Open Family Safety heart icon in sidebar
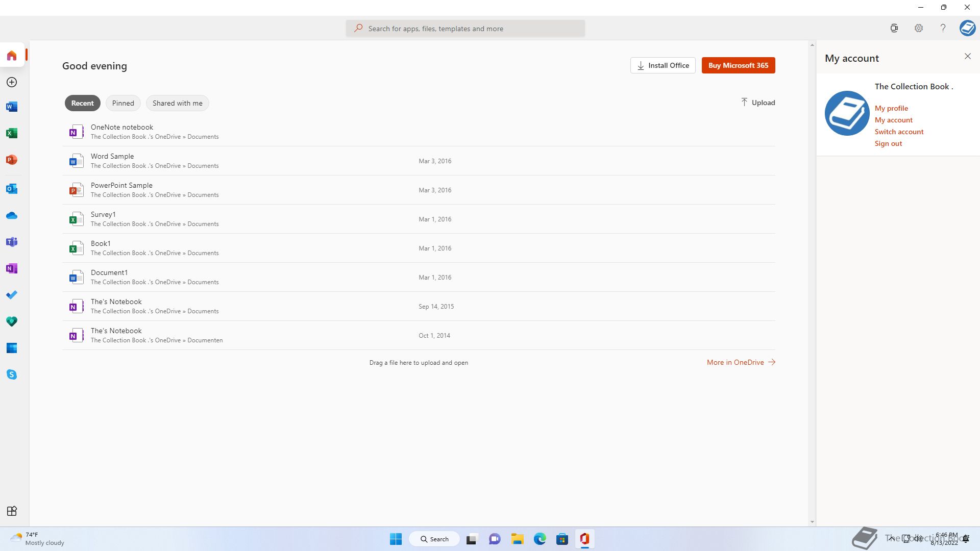Image resolution: width=980 pixels, height=551 pixels. point(12,321)
